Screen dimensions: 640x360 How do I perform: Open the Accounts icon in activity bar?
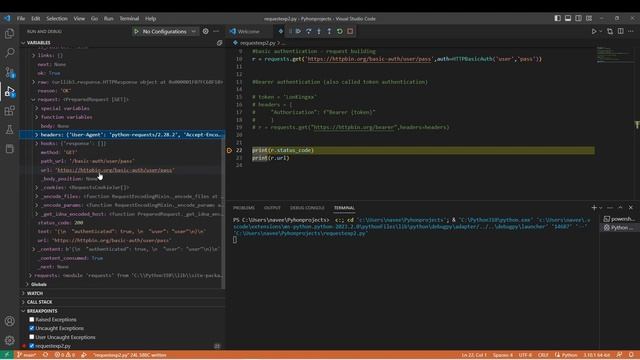point(9,321)
